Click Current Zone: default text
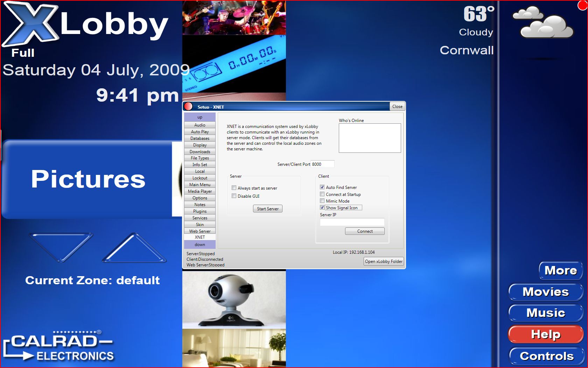The width and height of the screenshot is (588, 368). [92, 280]
